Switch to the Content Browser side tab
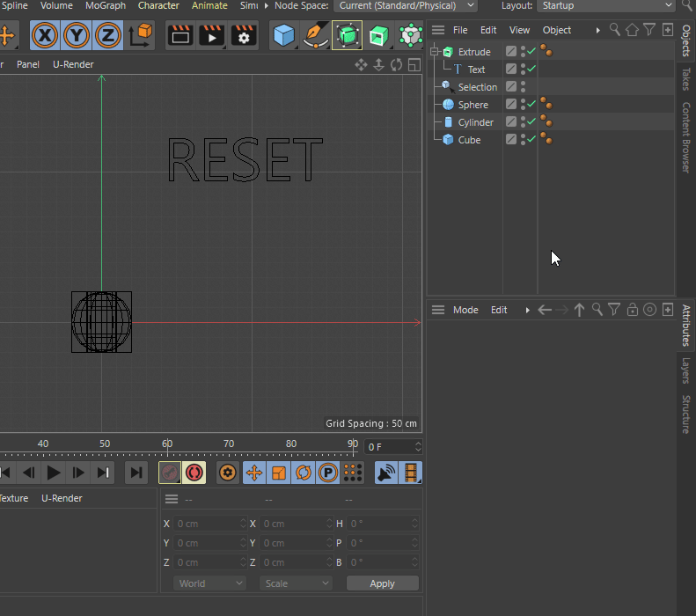Viewport: 696px width, 616px height. pyautogui.click(x=686, y=137)
